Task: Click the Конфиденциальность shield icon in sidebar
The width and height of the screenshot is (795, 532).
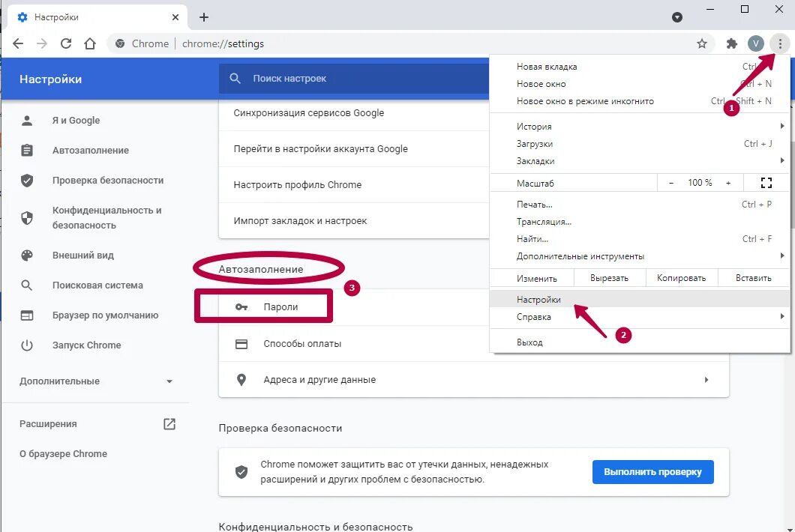Action: click(27, 218)
